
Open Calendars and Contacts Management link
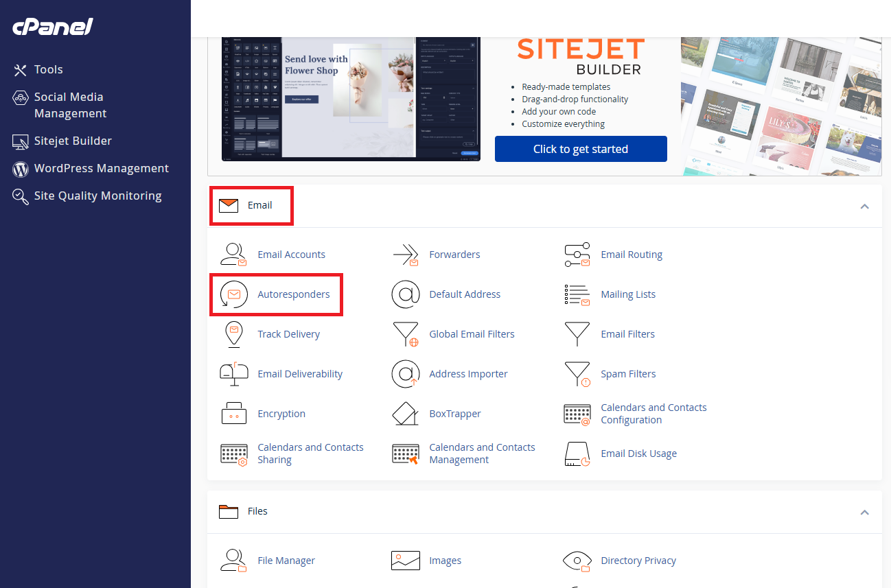(x=482, y=454)
